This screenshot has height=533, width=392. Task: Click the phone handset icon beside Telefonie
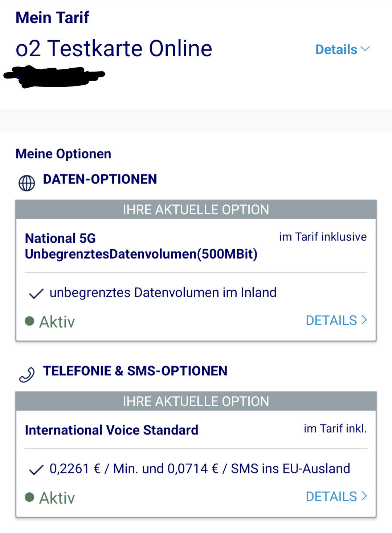click(x=26, y=375)
